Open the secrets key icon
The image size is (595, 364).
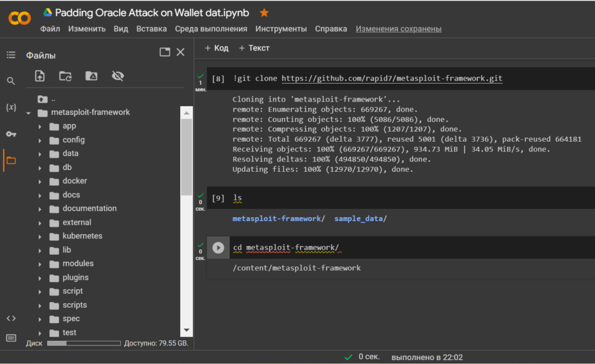point(11,134)
